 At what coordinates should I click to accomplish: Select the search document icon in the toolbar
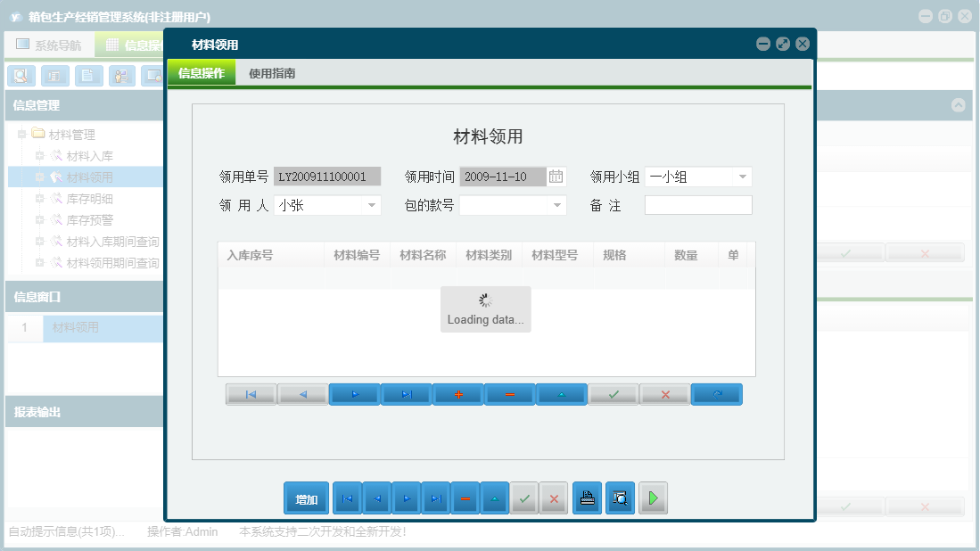[x=21, y=76]
